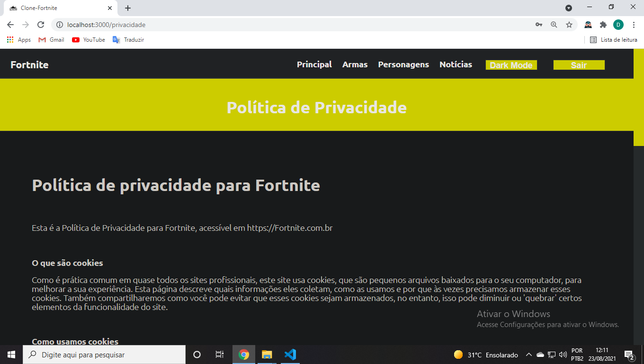
Task: Open tab search dropdown arrow
Action: 569,8
